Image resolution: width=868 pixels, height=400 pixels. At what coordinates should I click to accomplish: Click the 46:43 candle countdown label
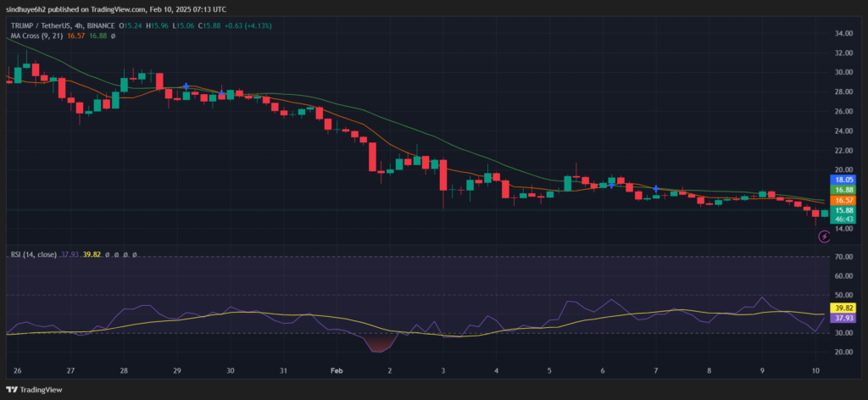843,219
